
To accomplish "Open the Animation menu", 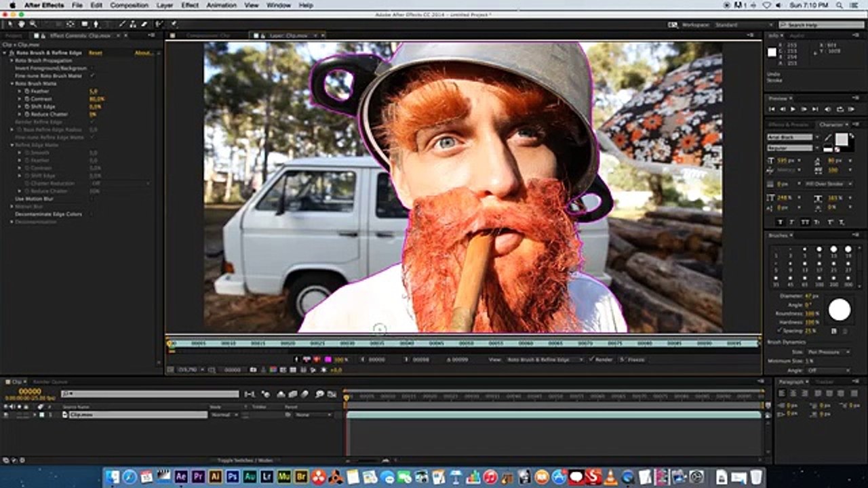I will (x=222, y=5).
